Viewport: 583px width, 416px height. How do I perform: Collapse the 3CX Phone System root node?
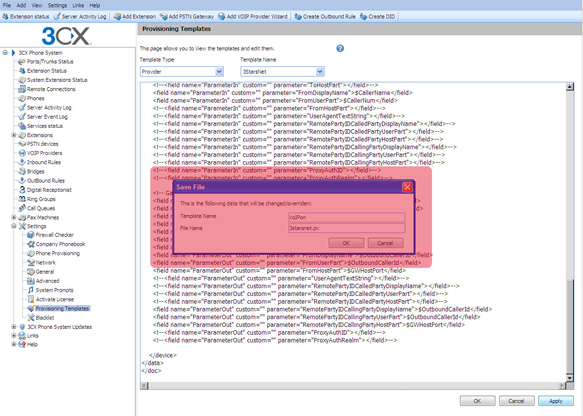(x=5, y=53)
